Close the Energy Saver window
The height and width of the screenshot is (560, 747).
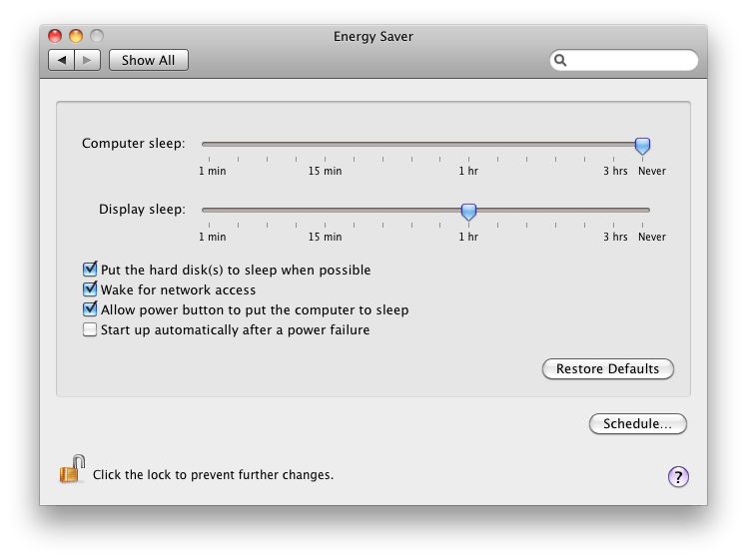(x=55, y=36)
